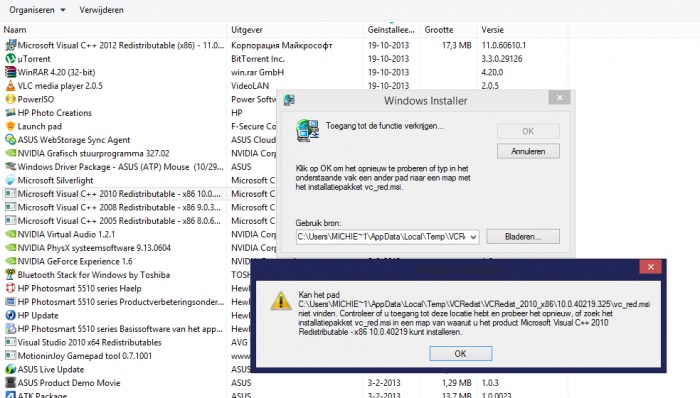This screenshot has height=398, width=700.
Task: Click Annuleren in Windows Installer dialog
Action: tap(528, 151)
